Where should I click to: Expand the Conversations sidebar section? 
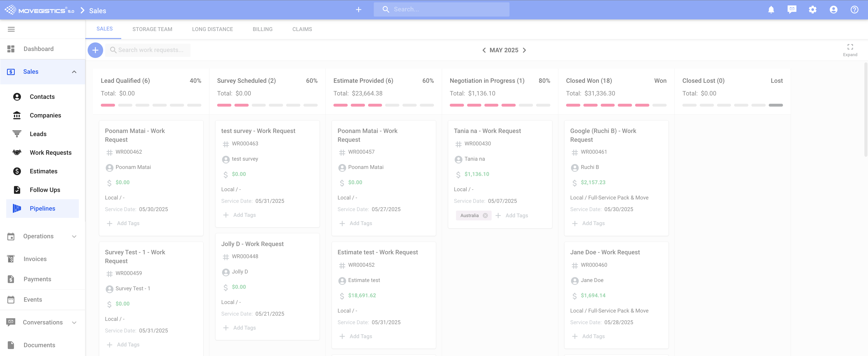click(74, 323)
